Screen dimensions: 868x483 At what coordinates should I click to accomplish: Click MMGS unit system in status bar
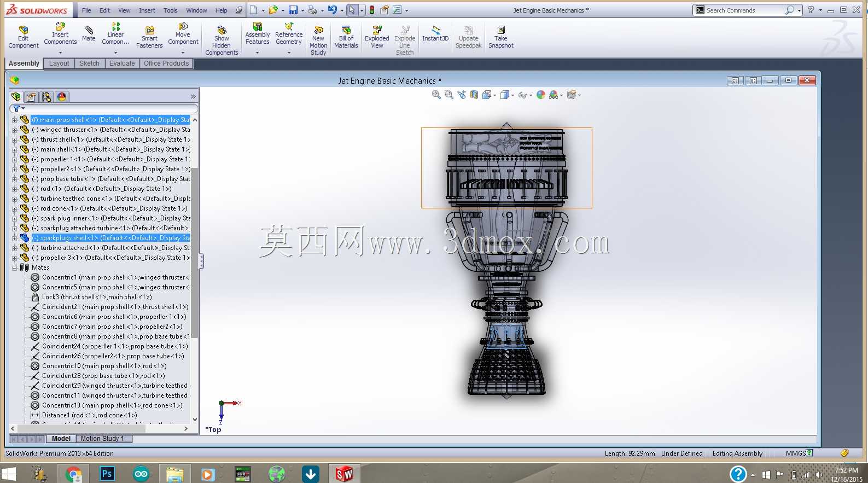pyautogui.click(x=795, y=453)
